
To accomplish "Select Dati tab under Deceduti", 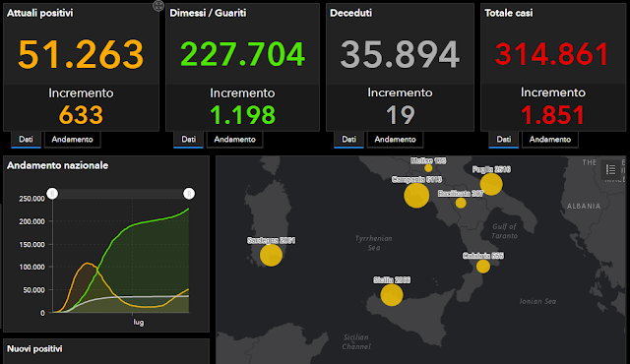I will [348, 140].
